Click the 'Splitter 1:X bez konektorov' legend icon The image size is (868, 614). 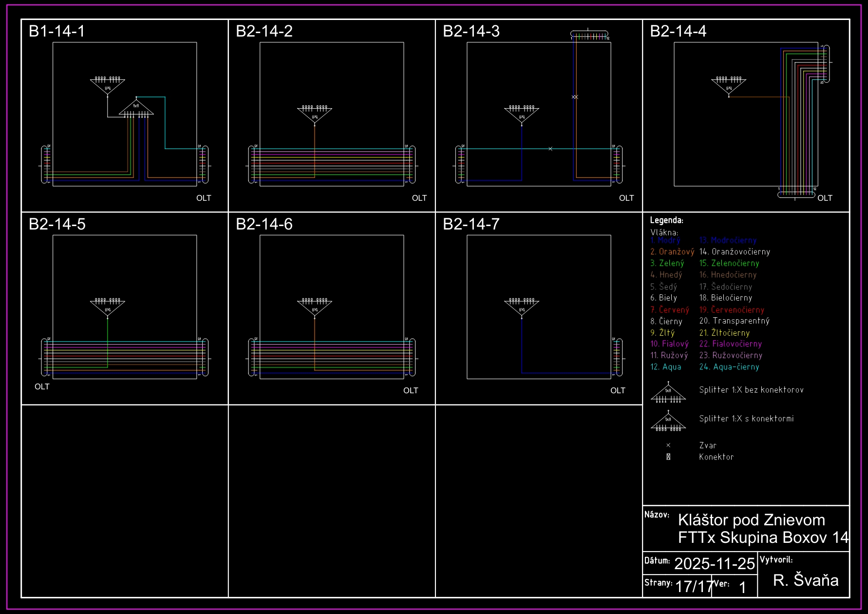click(668, 394)
